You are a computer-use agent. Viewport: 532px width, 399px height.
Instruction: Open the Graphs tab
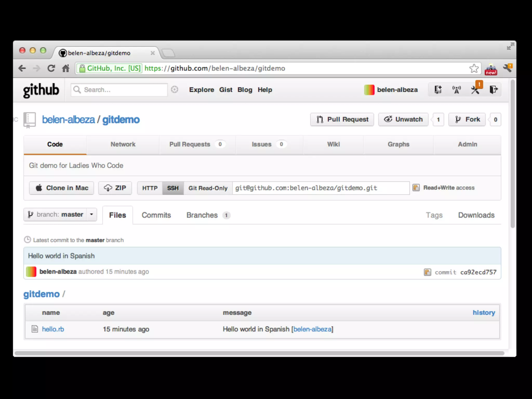pyautogui.click(x=398, y=144)
